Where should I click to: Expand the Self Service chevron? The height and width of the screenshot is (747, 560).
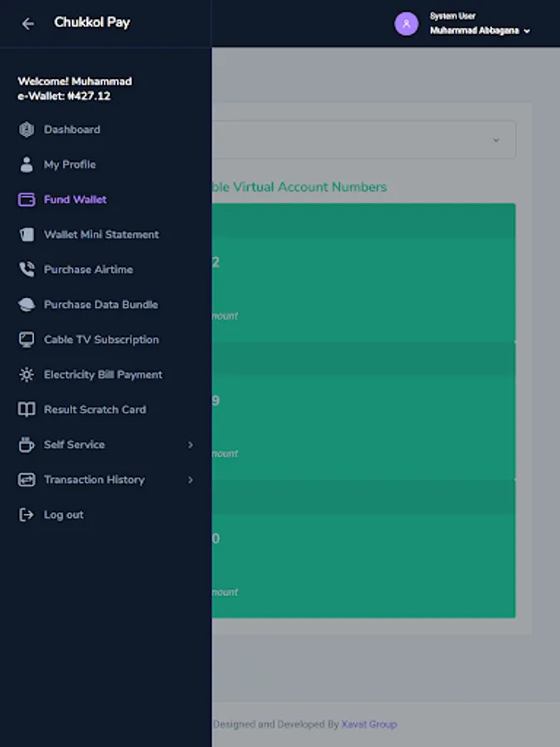tap(191, 445)
